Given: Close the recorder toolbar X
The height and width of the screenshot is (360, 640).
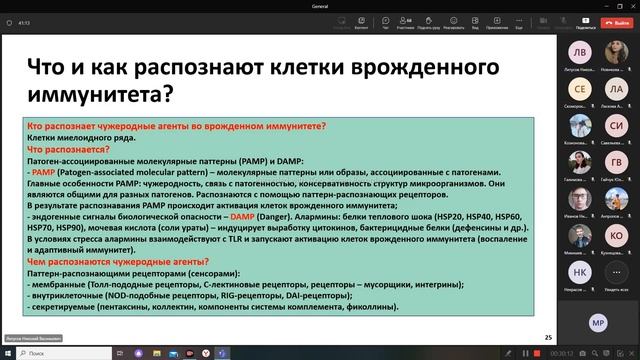Looking at the screenshot, I should (632, 353).
